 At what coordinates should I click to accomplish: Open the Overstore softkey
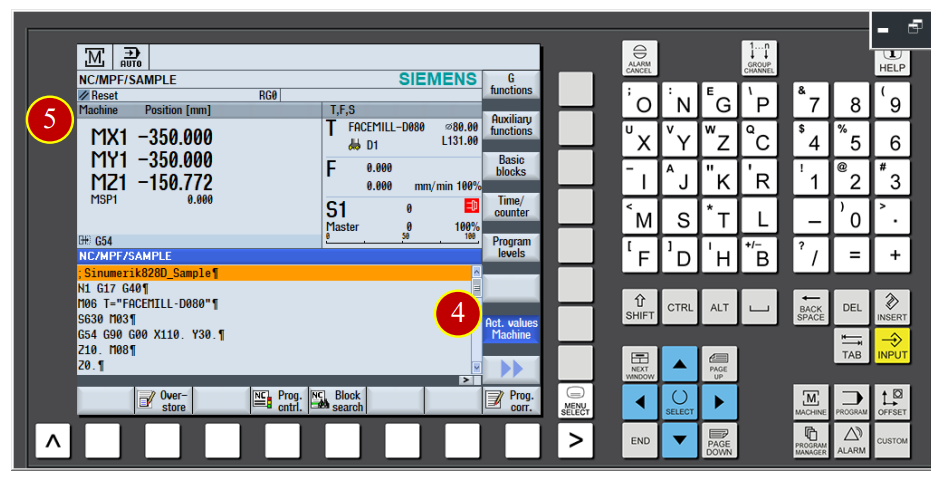tap(163, 401)
